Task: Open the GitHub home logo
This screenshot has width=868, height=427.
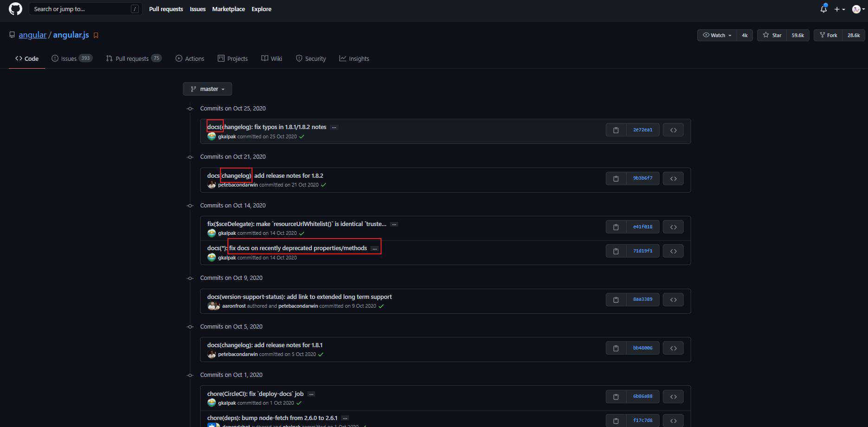Action: 15,9
